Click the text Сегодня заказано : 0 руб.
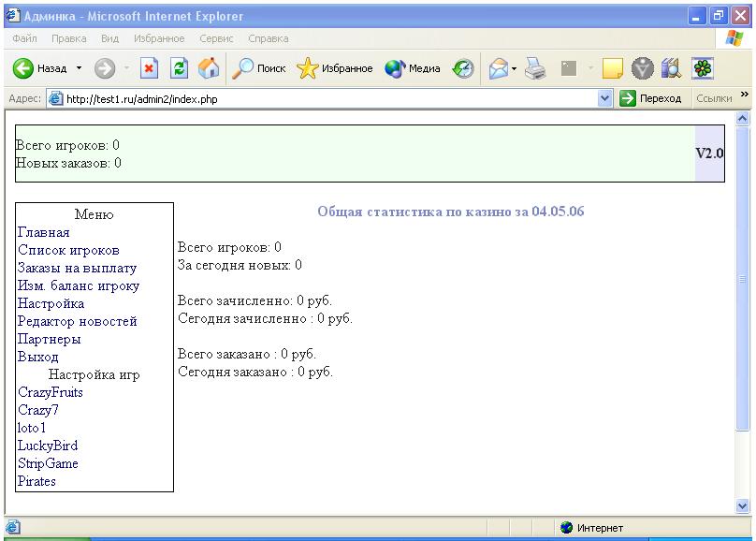756x541 pixels. click(255, 372)
